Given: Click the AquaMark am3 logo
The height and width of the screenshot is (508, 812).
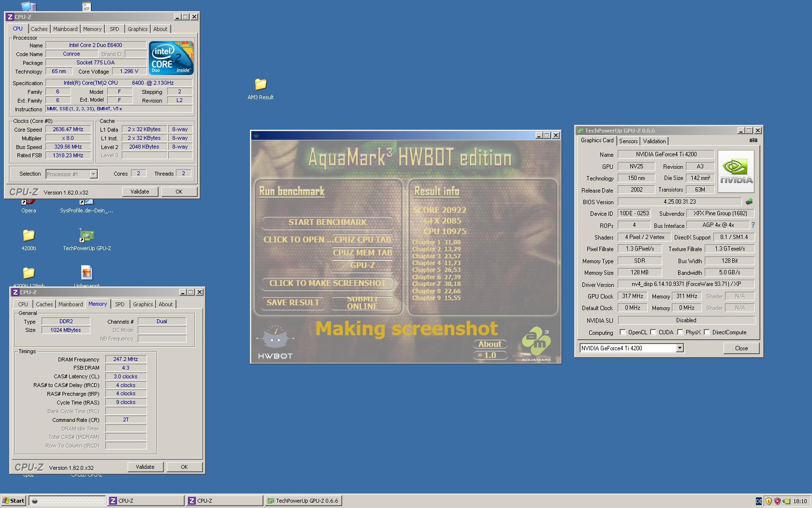Looking at the screenshot, I should 536,344.
